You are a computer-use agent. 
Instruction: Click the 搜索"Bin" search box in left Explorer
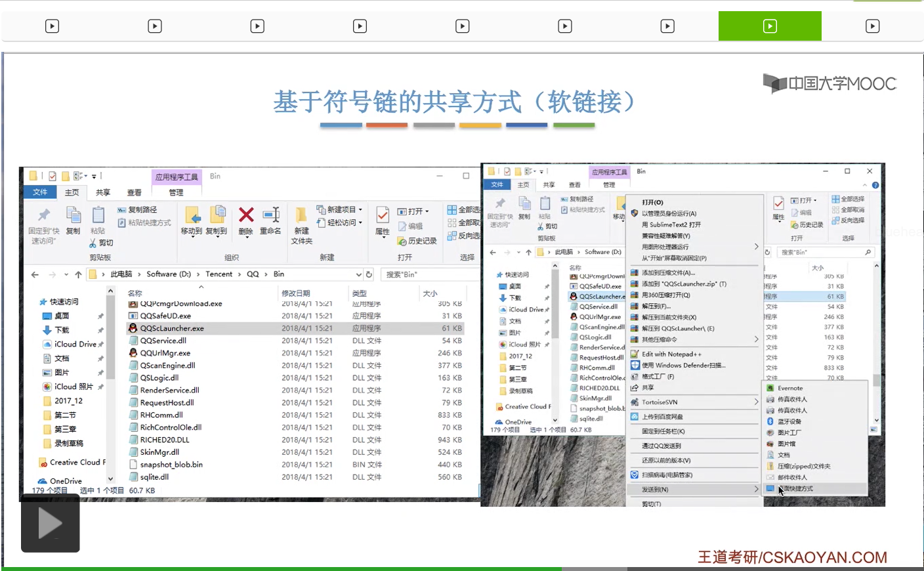(x=430, y=274)
